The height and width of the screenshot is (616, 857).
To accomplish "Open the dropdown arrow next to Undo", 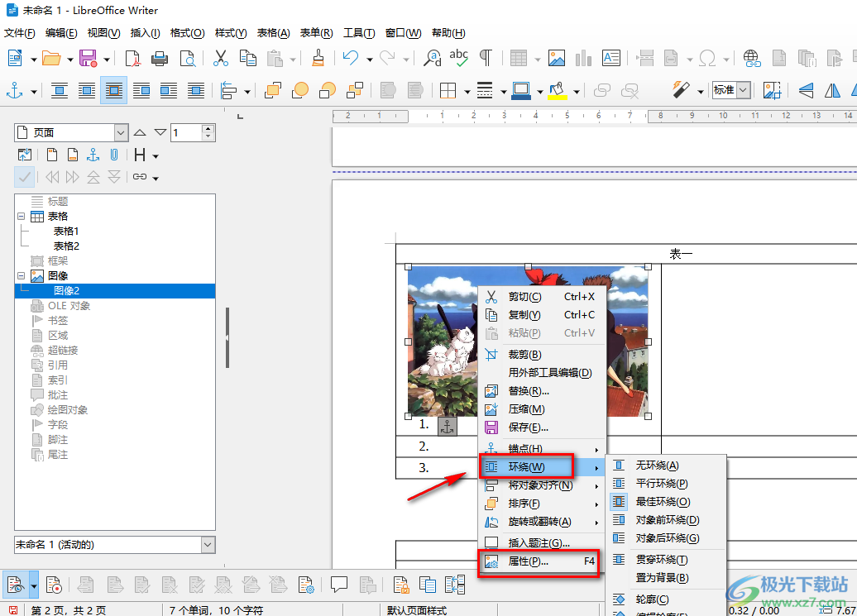I will 370,59.
